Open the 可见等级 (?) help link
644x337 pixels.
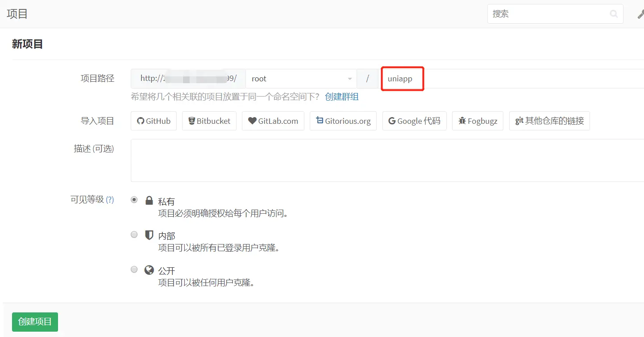(x=110, y=200)
